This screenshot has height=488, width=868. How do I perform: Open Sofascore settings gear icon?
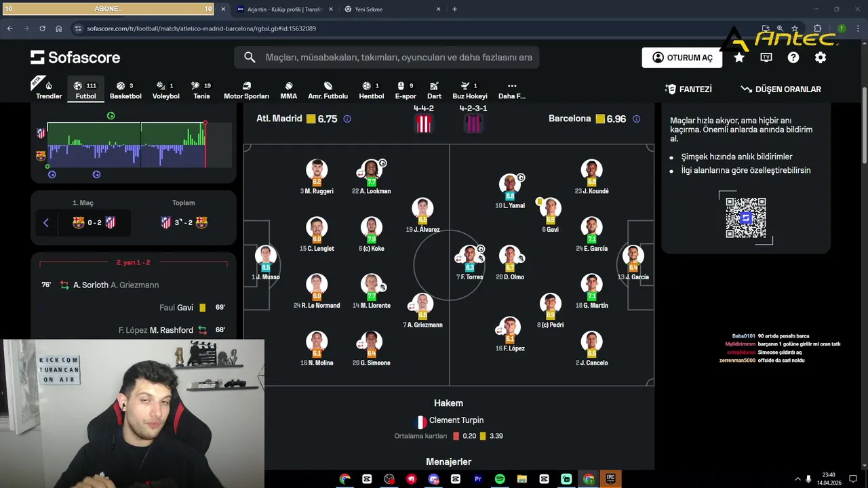[x=821, y=58]
